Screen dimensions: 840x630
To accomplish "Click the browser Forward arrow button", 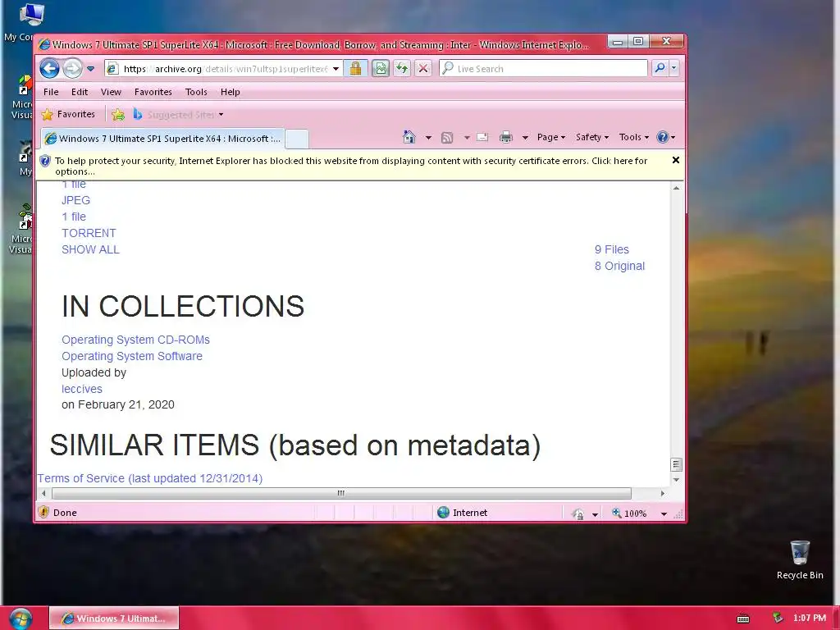I will pyautogui.click(x=72, y=69).
